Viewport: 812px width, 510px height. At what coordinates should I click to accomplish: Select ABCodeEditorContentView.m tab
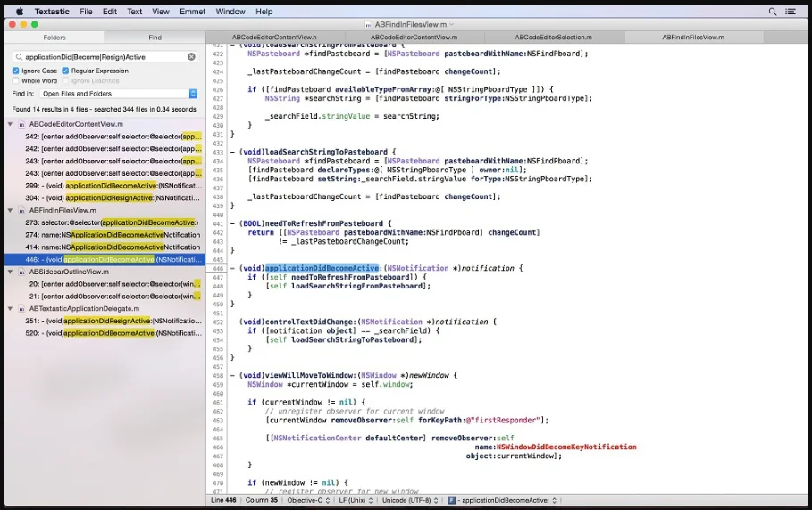point(414,38)
